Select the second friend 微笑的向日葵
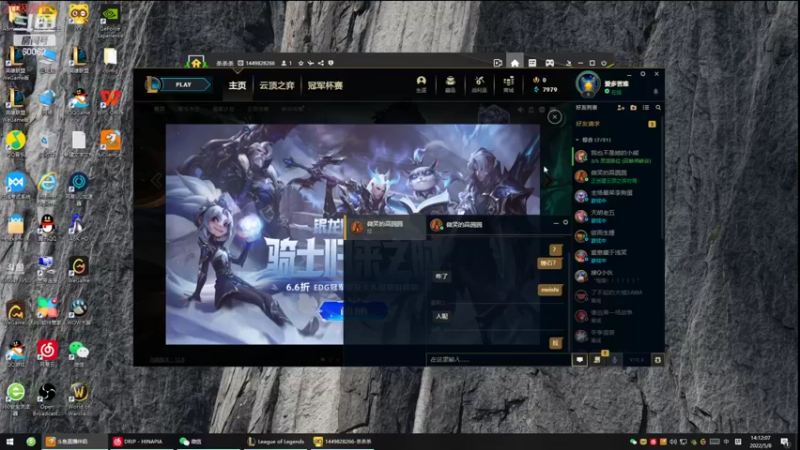This screenshot has width=800, height=450. coord(616,176)
